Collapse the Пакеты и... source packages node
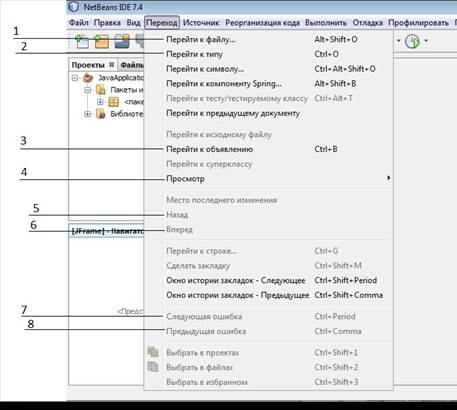Image resolution: width=457 pixels, height=410 pixels. 88,90
